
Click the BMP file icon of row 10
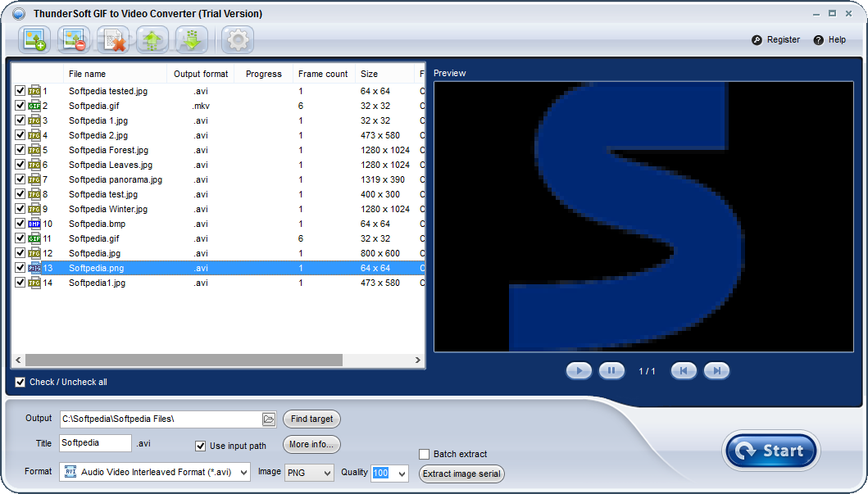click(34, 224)
